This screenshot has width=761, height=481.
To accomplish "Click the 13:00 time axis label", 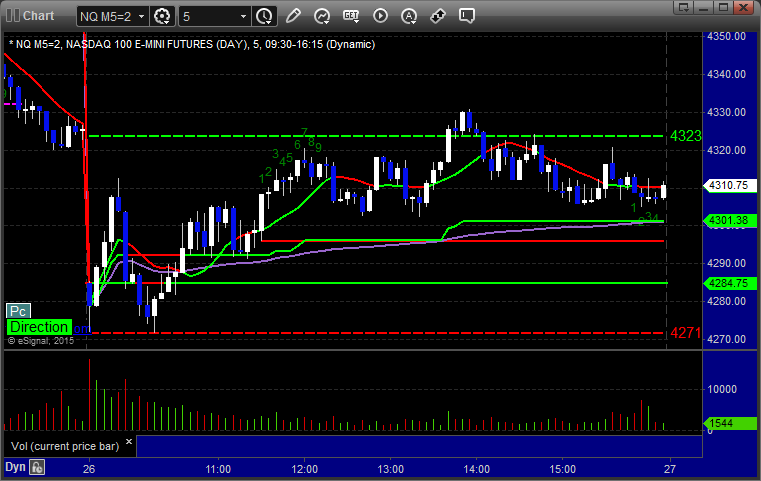I will coord(391,469).
